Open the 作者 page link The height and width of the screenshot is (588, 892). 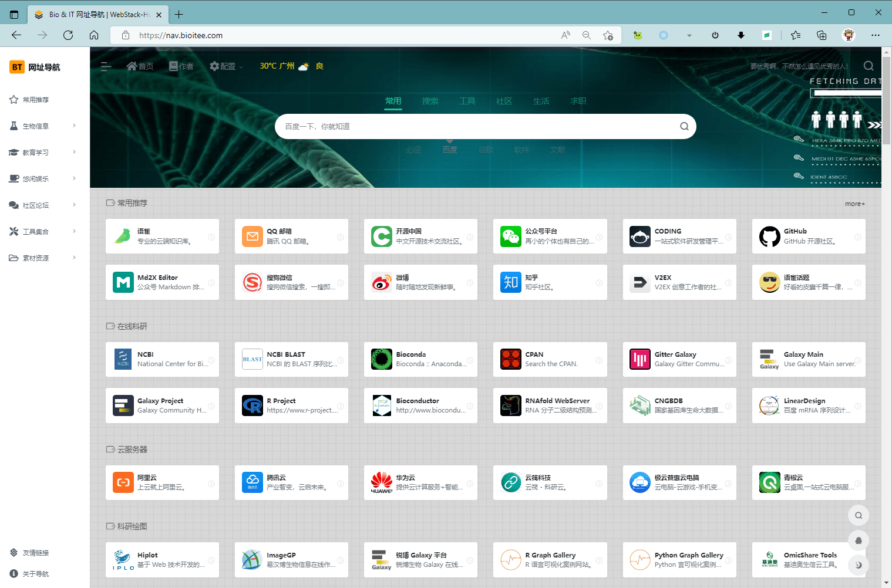(181, 66)
